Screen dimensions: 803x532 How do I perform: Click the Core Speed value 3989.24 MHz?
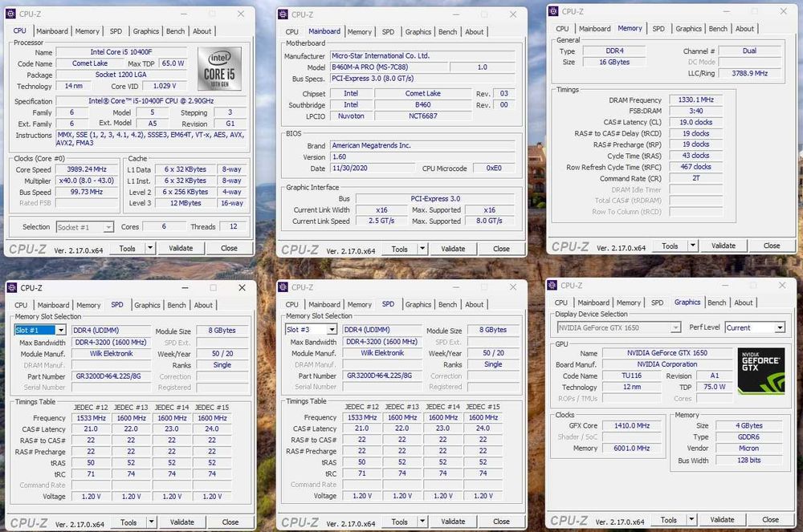tap(87, 169)
